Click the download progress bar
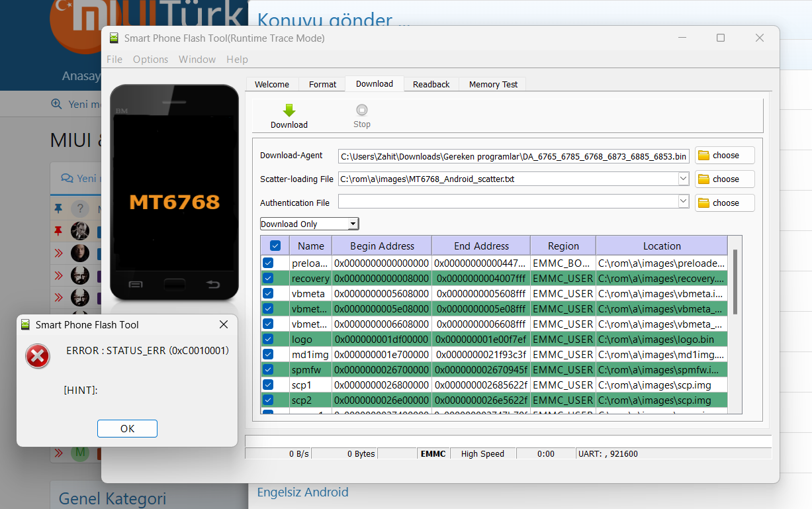The image size is (812, 509). pyautogui.click(x=508, y=441)
